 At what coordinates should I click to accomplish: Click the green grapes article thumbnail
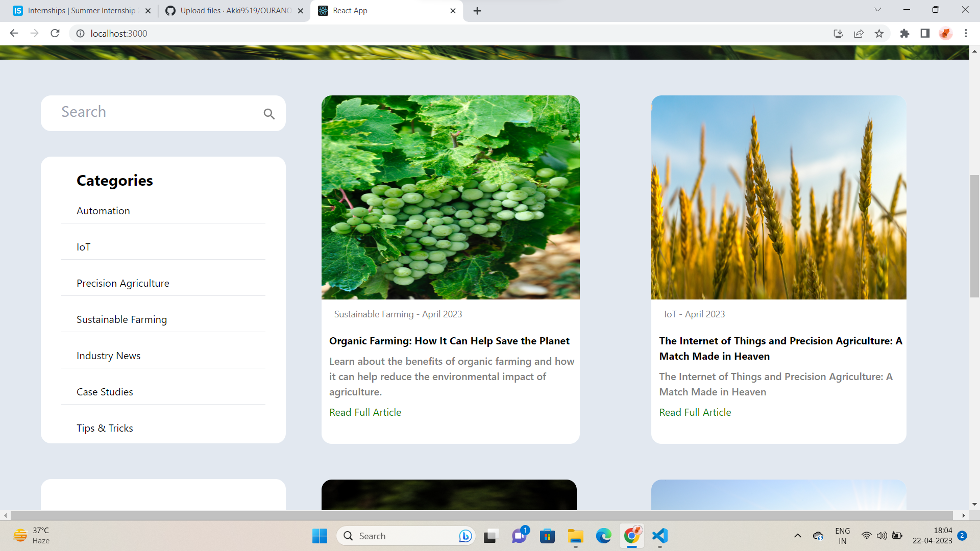451,197
